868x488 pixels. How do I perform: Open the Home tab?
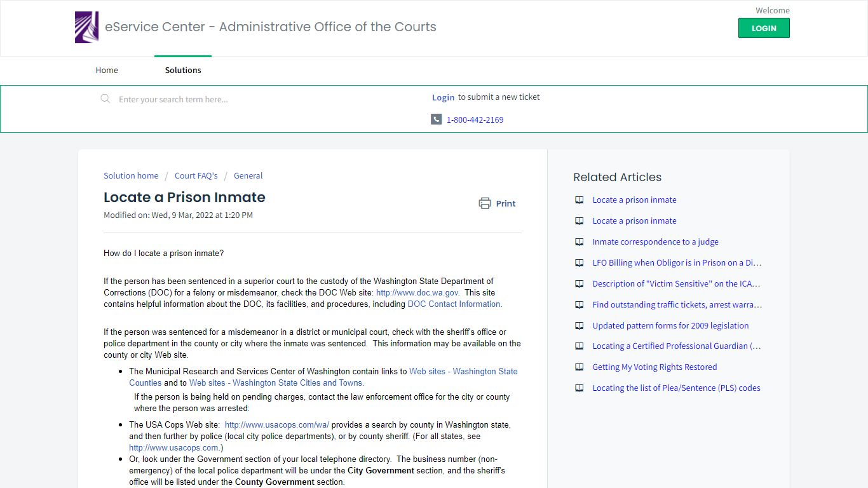pyautogui.click(x=107, y=70)
